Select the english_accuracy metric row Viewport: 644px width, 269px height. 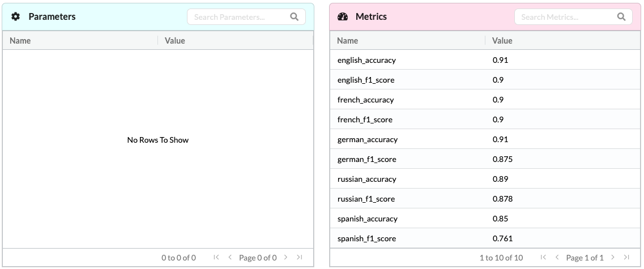tap(366, 60)
